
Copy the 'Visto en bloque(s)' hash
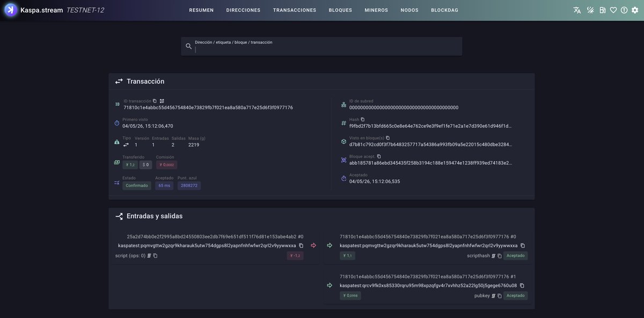click(388, 138)
